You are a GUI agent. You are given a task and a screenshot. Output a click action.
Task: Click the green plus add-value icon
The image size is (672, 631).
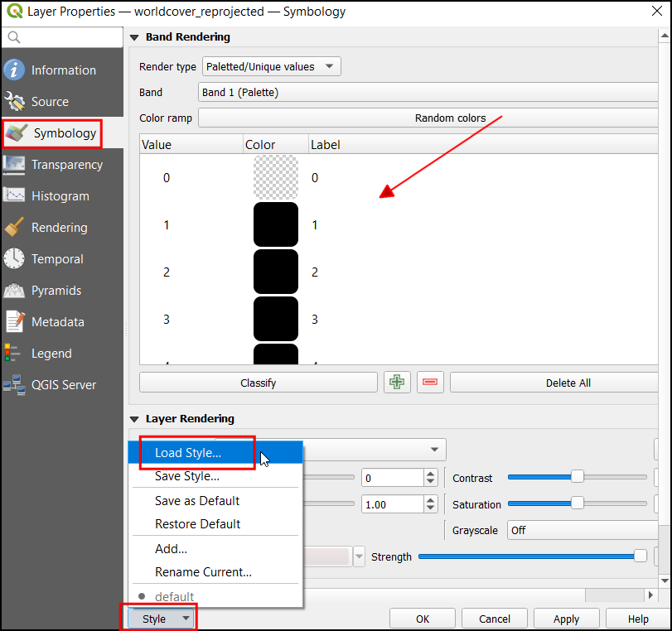[x=398, y=383]
